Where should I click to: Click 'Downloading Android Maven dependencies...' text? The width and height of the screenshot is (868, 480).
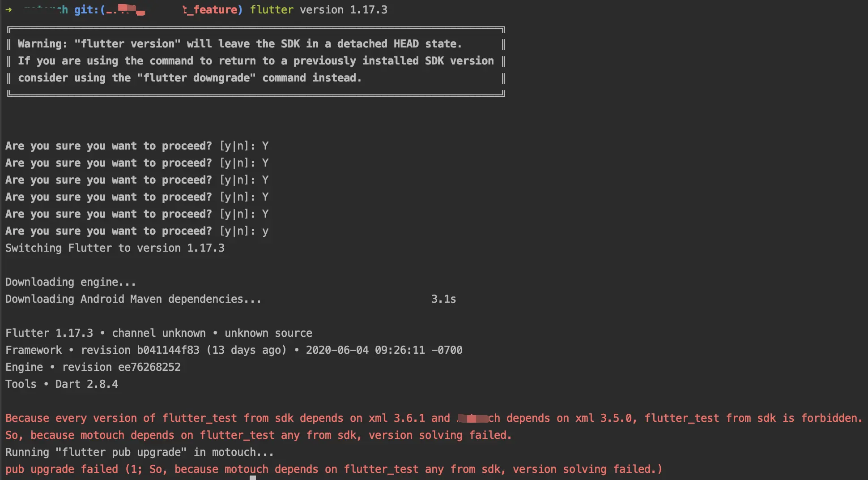point(133,299)
